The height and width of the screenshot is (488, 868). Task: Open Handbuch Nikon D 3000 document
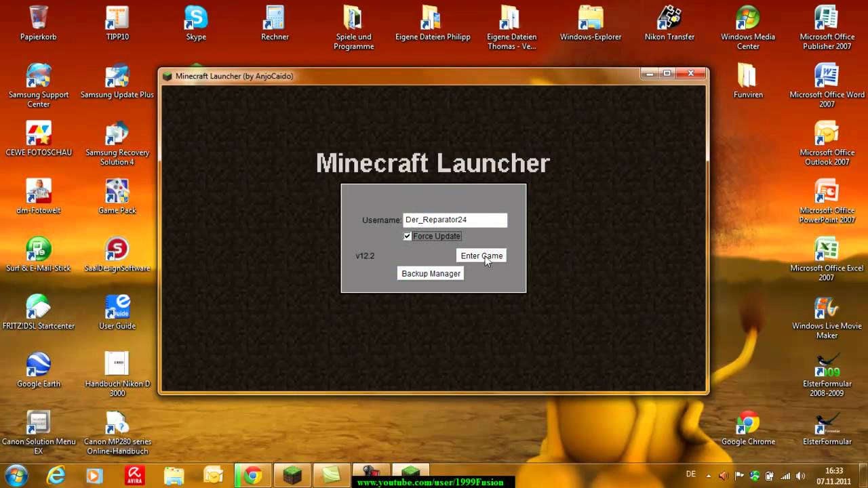[x=117, y=374]
